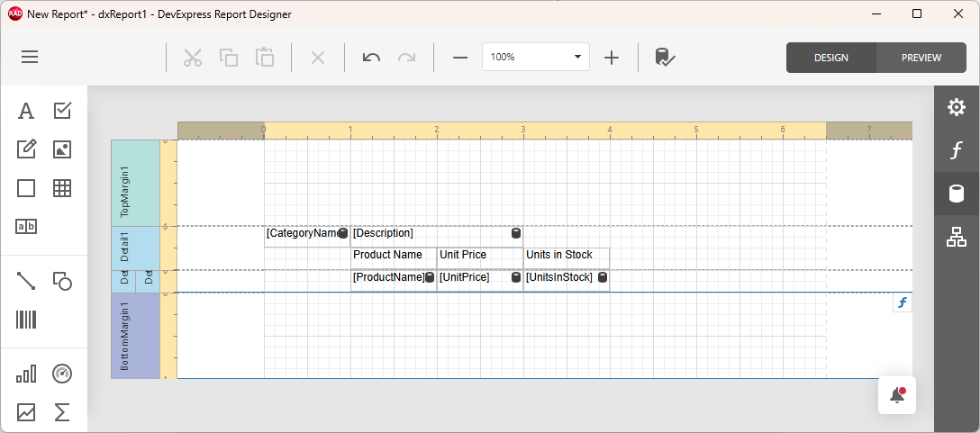This screenshot has width=980, height=433.
Task: Select the [UnitsInStock] data cell
Action: tap(567, 281)
